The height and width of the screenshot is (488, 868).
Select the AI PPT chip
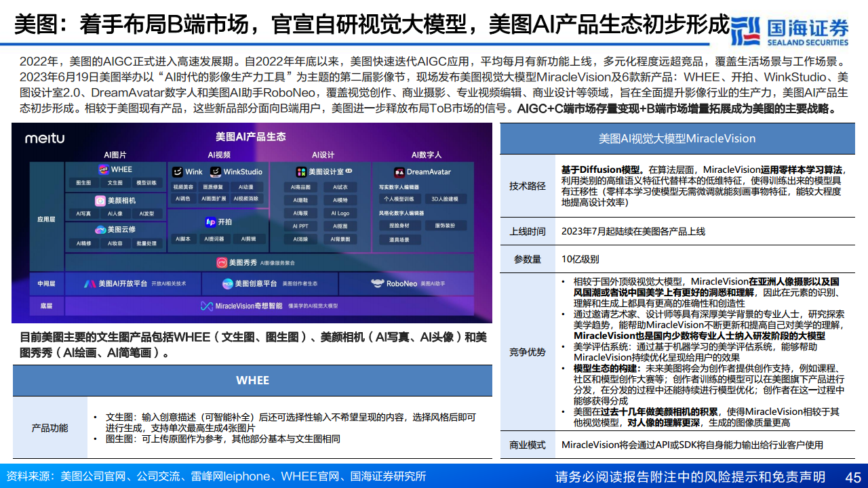tap(300, 226)
